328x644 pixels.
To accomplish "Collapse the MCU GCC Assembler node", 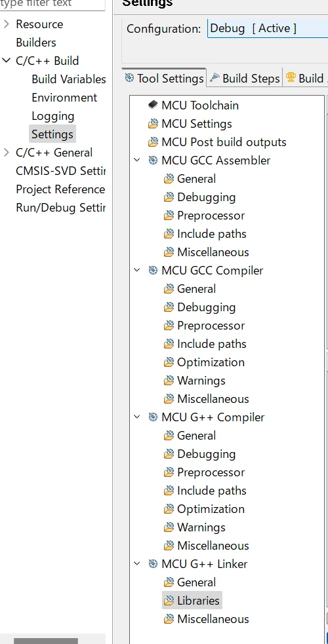I will [x=137, y=160].
